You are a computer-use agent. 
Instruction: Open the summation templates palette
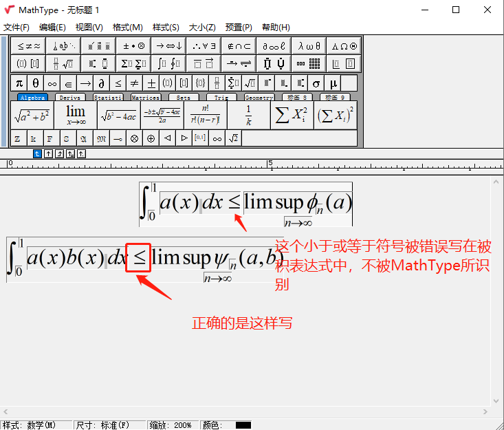(133, 63)
